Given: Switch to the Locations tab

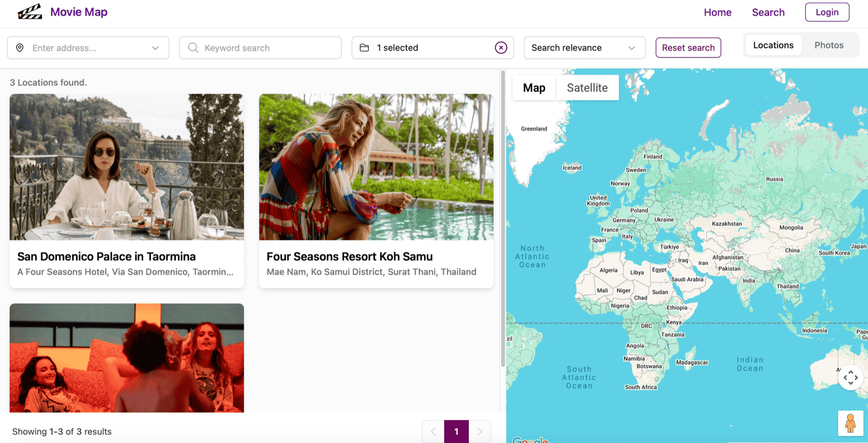Looking at the screenshot, I should click(x=773, y=45).
